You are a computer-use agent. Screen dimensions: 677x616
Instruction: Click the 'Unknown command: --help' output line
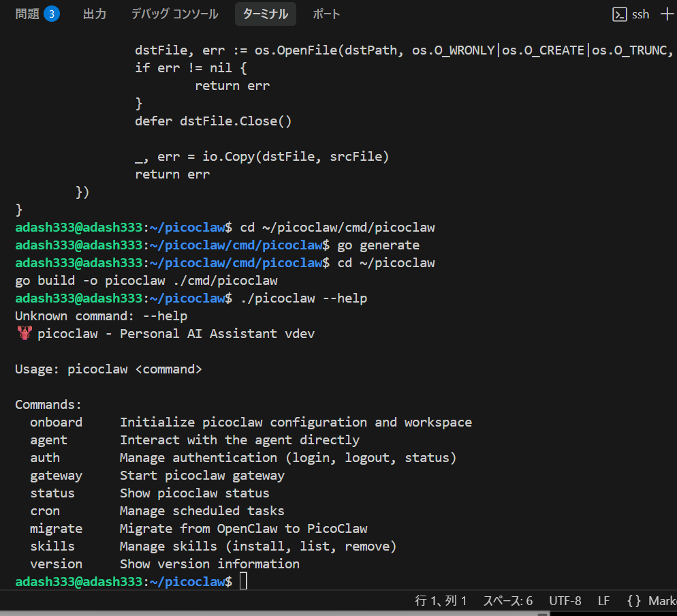(x=101, y=315)
